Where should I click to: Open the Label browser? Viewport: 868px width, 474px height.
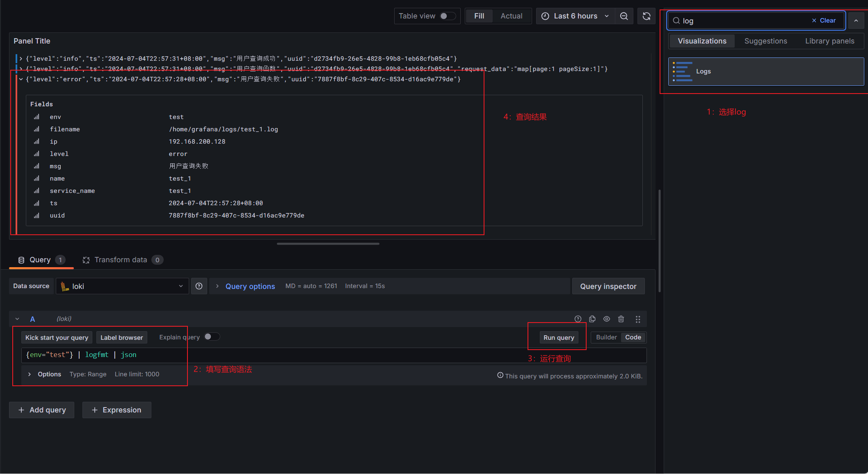(121, 337)
